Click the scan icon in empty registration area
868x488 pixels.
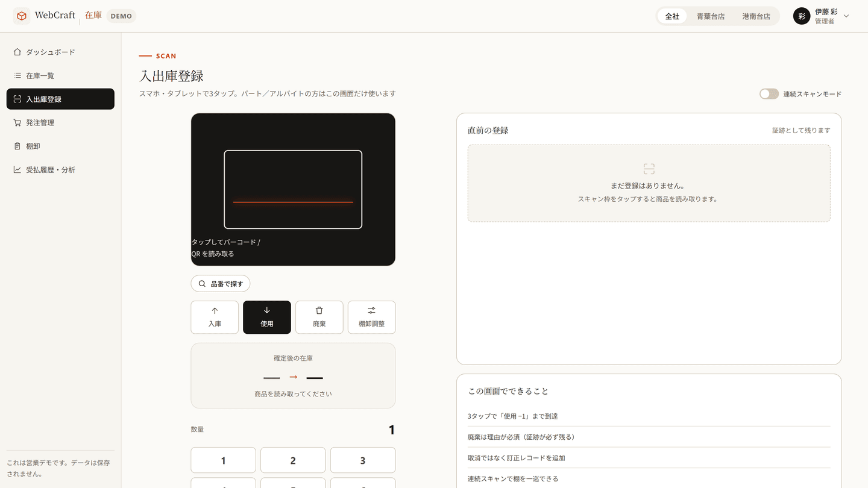tap(649, 169)
